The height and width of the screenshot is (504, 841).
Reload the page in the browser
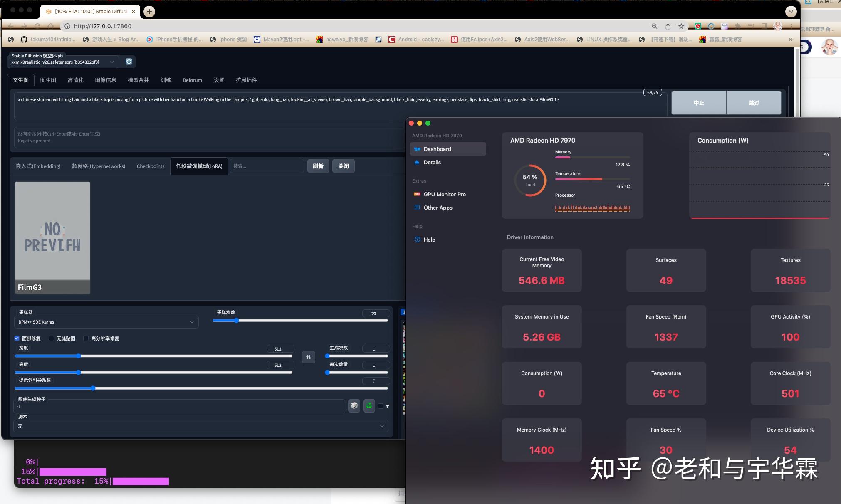coord(37,26)
